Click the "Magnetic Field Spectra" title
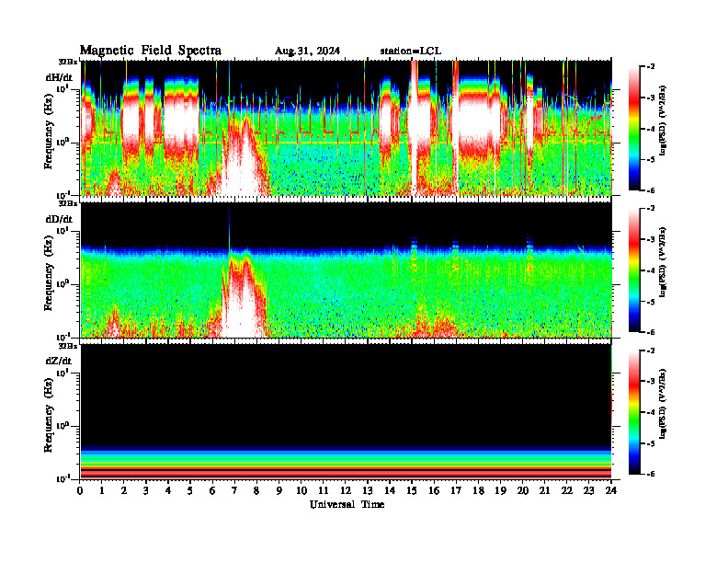The image size is (728, 563). pyautogui.click(x=151, y=51)
